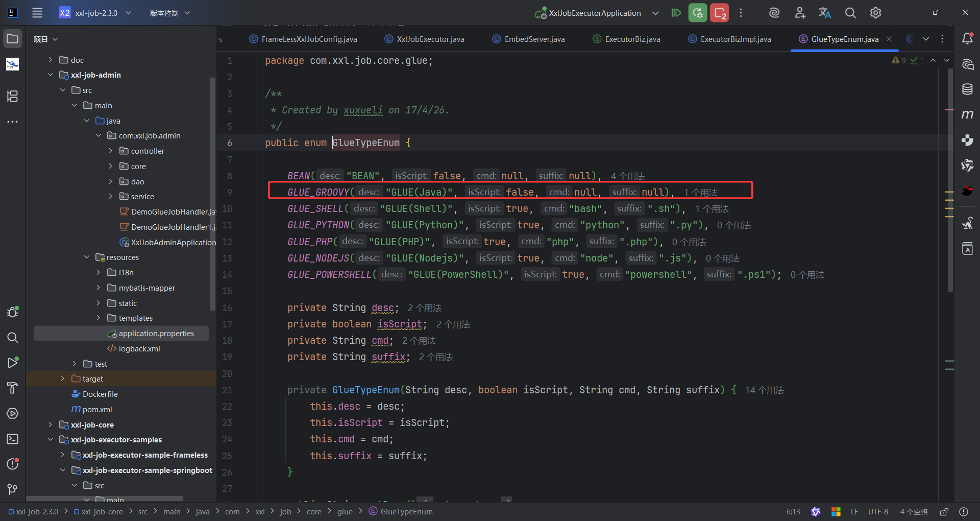The width and height of the screenshot is (980, 521).
Task: Click the UTF-8 encoding in status bar
Action: pyautogui.click(x=878, y=511)
